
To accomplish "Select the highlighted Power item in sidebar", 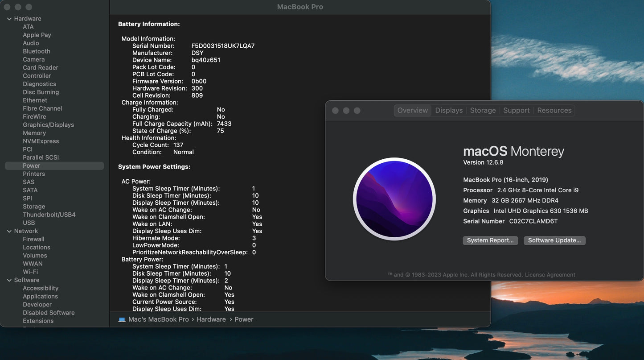I will [x=54, y=166].
